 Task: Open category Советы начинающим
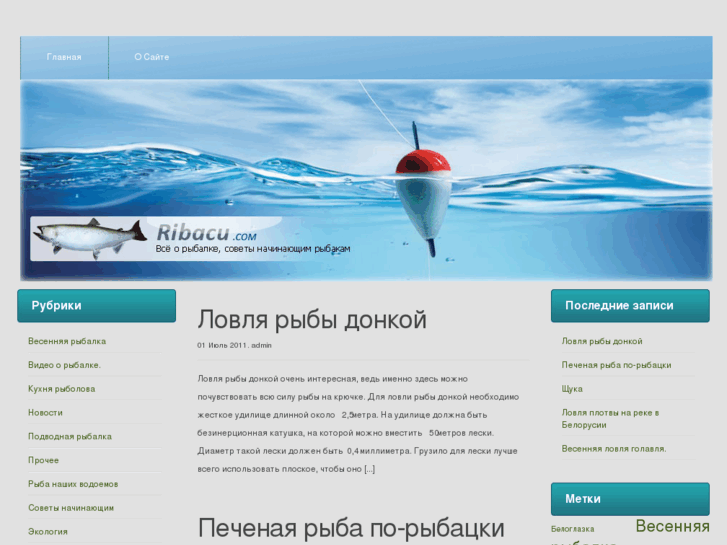click(71, 508)
